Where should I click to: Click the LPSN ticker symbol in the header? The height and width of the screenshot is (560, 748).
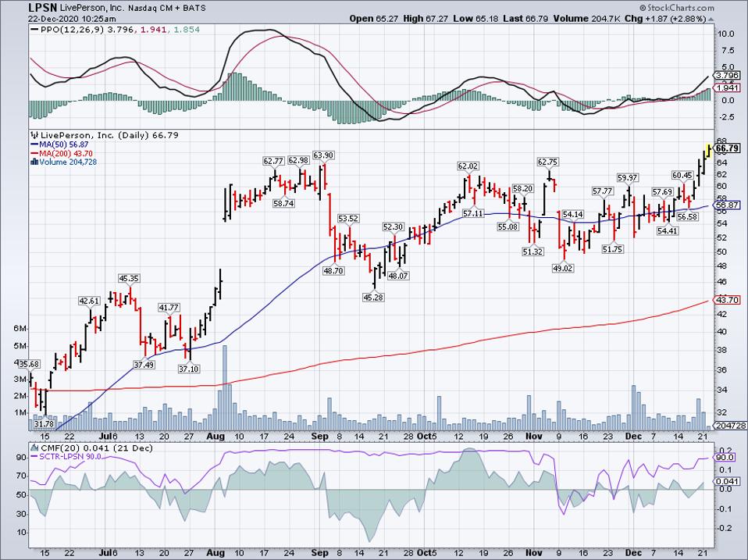(x=42, y=8)
